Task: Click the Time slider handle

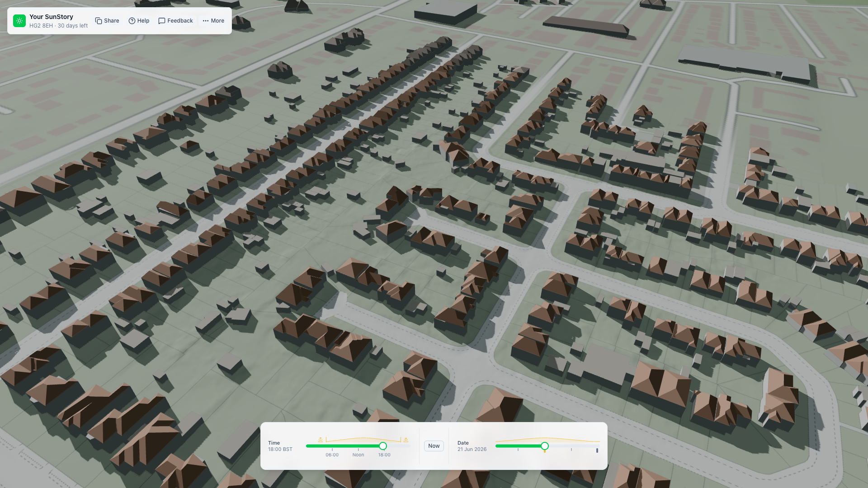Action: (383, 446)
